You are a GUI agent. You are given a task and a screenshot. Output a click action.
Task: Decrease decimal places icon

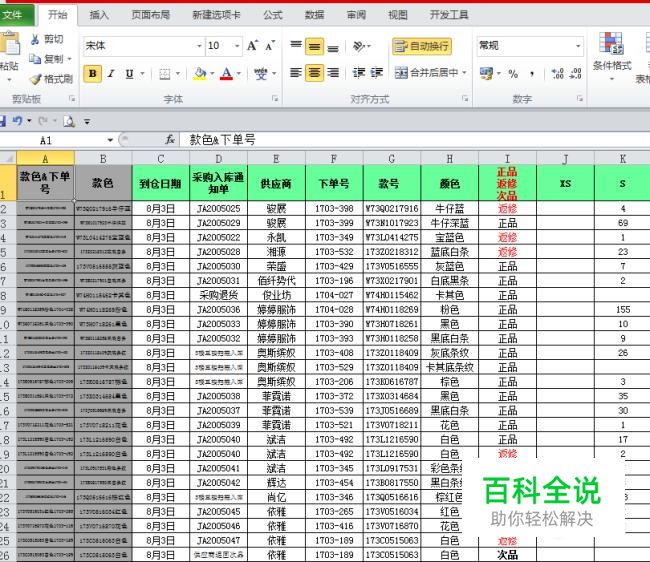pyautogui.click(x=575, y=74)
